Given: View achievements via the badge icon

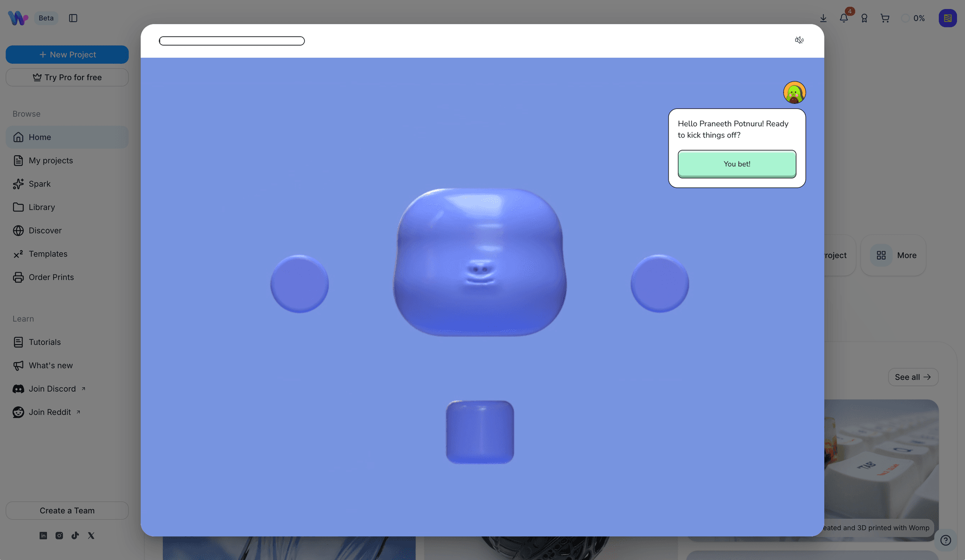Looking at the screenshot, I should [864, 18].
